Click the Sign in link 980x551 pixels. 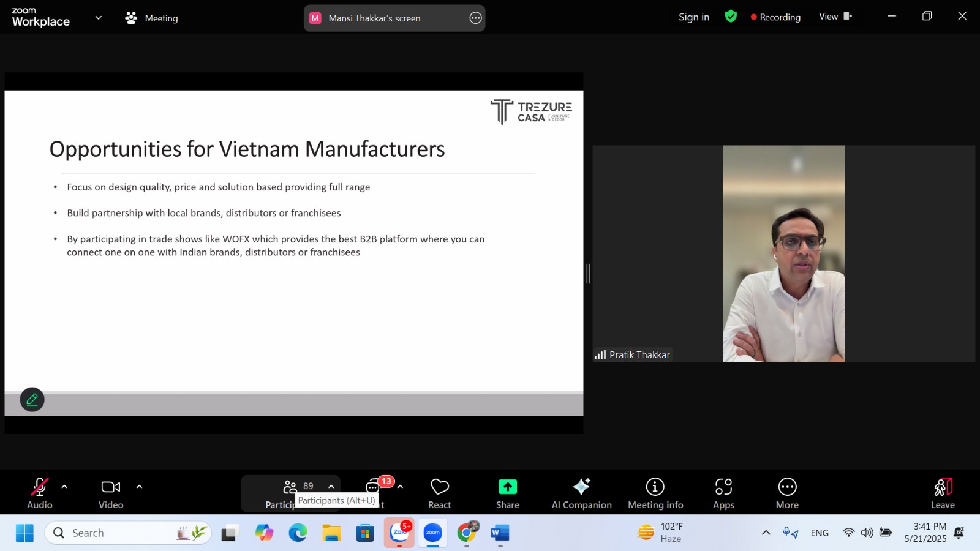693,17
